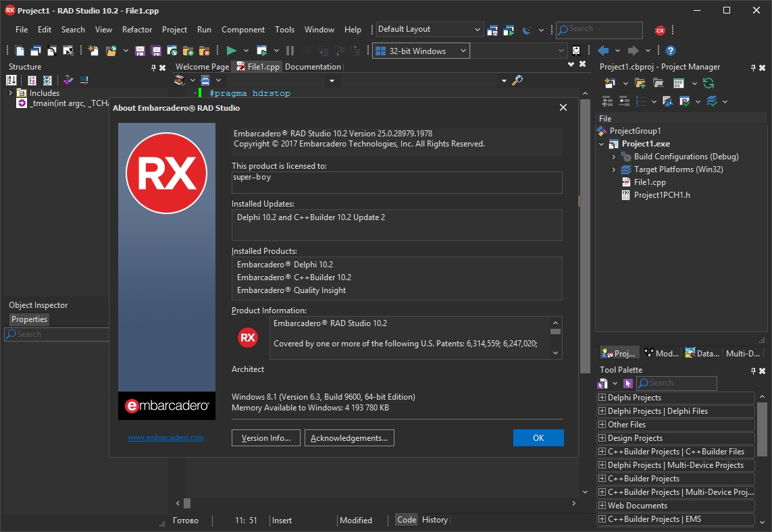Toggle the dark theme moon icon
This screenshot has height=532, width=772.
click(x=526, y=30)
